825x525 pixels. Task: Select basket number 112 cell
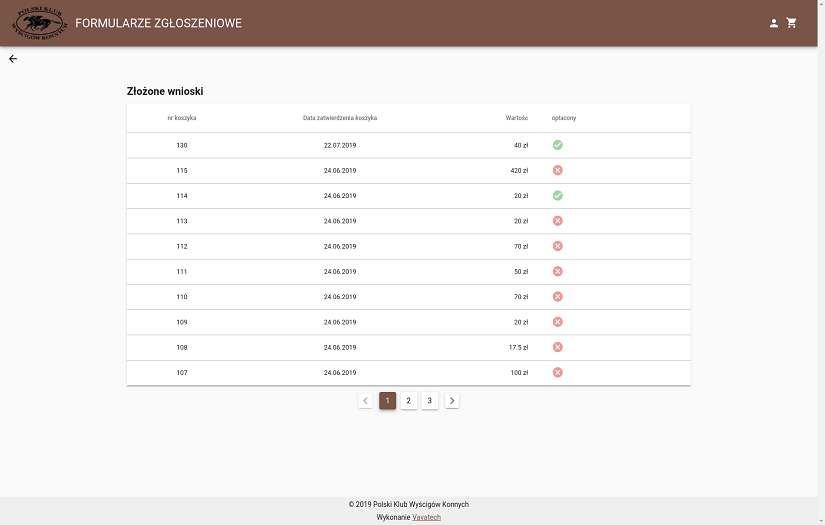tap(182, 246)
